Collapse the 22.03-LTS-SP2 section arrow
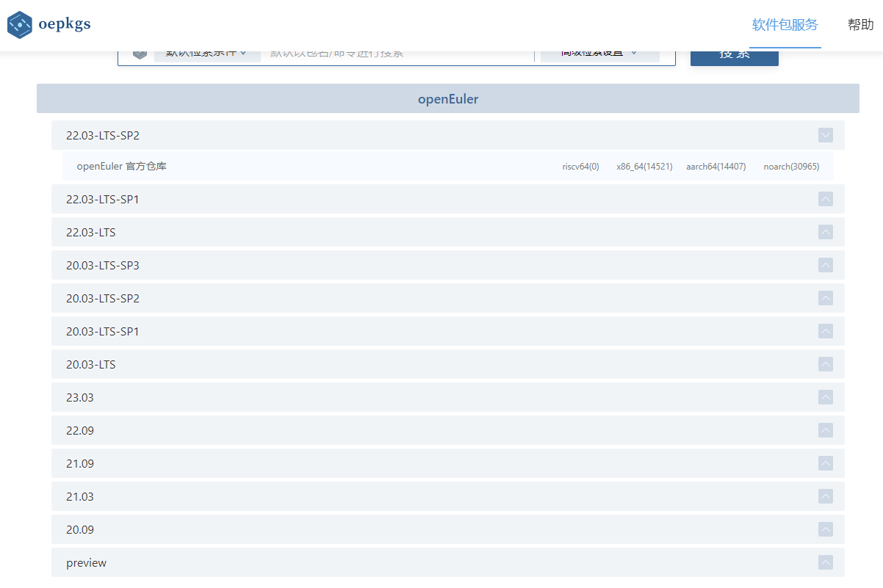 tap(825, 135)
